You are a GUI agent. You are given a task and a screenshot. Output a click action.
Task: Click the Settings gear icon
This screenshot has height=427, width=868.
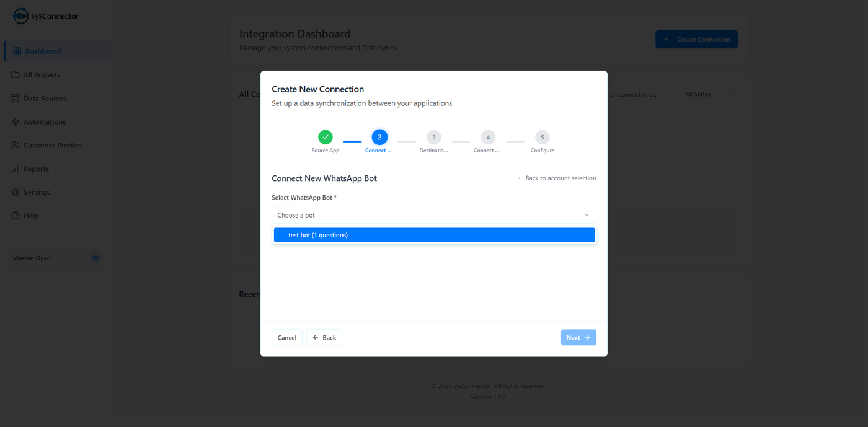[x=15, y=193]
